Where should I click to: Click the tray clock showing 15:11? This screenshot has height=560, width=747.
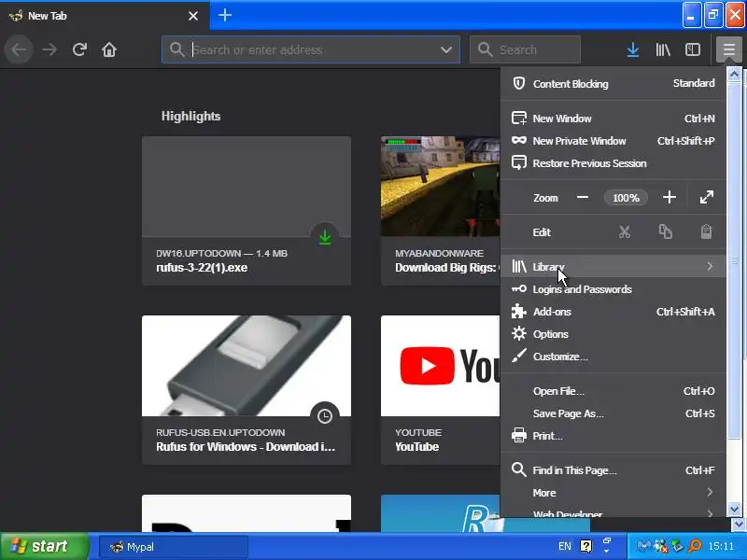[721, 546]
